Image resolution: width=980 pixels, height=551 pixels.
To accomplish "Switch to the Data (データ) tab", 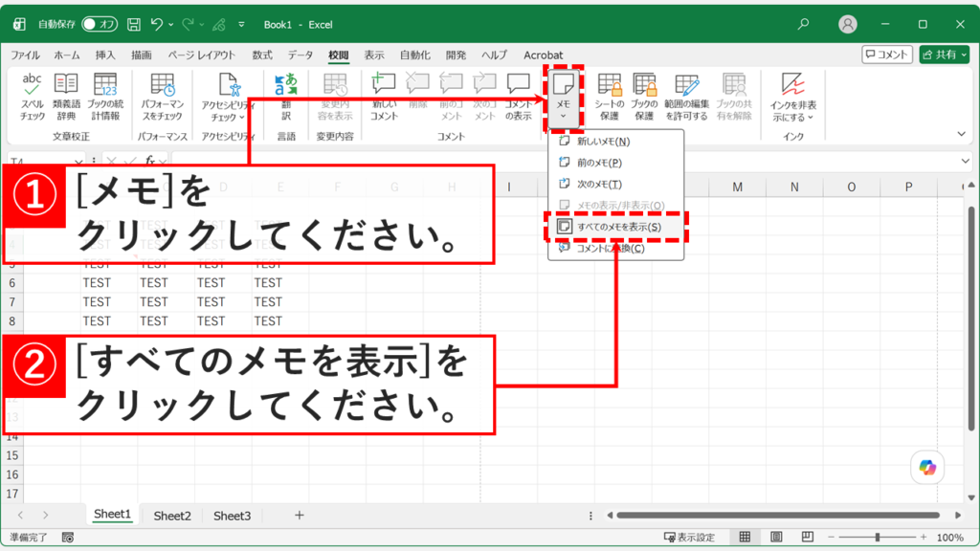I will 300,55.
